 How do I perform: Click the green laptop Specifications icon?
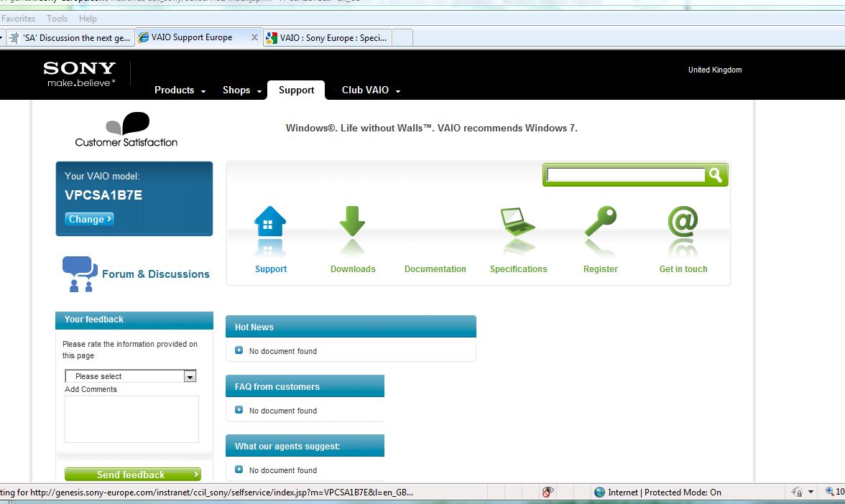pos(518,221)
